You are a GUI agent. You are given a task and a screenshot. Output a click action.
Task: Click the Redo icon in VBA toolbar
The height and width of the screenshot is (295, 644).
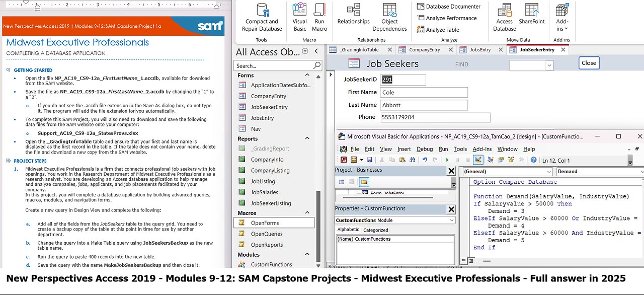tap(435, 160)
